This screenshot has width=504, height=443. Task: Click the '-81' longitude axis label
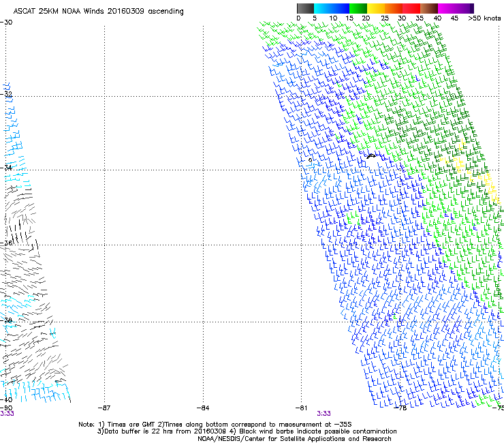coord(301,408)
